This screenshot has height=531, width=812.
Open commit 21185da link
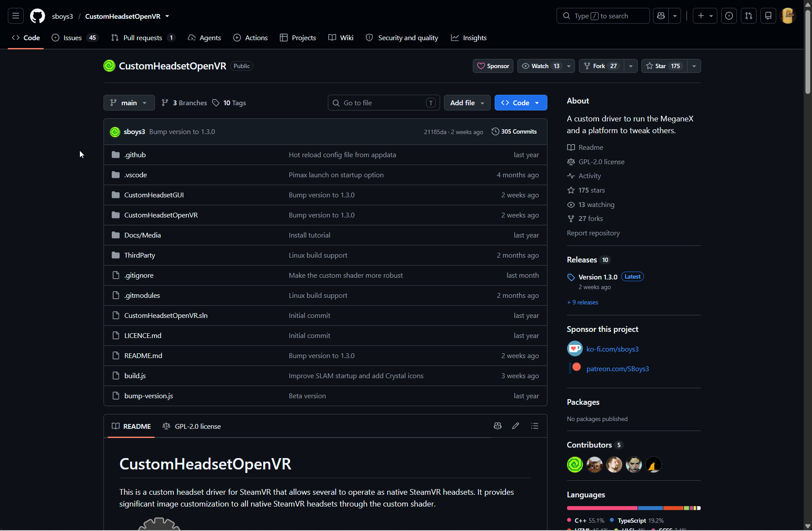point(435,132)
